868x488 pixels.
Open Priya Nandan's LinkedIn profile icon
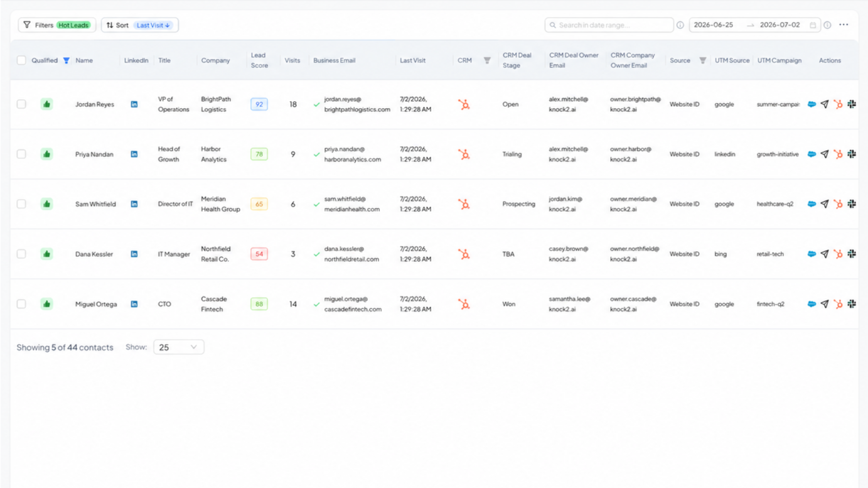point(134,154)
